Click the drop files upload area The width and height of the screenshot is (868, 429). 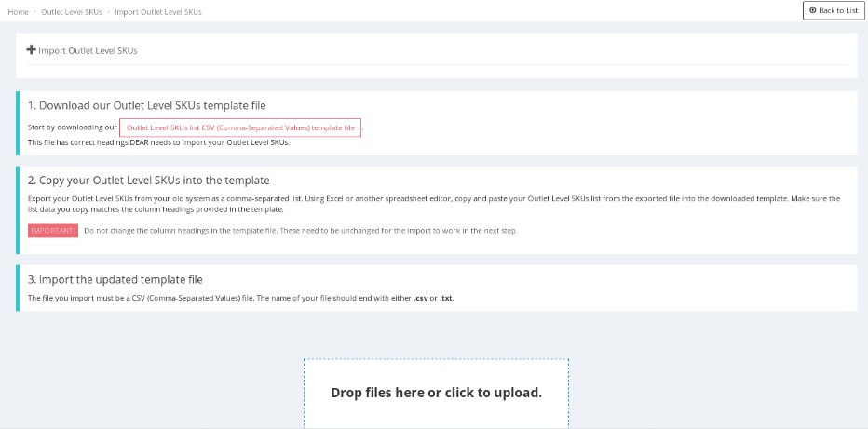pyautogui.click(x=436, y=393)
